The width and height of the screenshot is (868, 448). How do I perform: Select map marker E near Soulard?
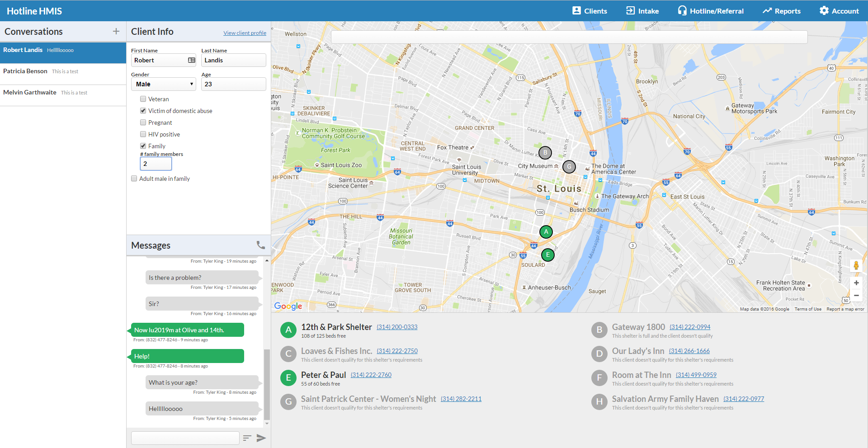tap(548, 255)
